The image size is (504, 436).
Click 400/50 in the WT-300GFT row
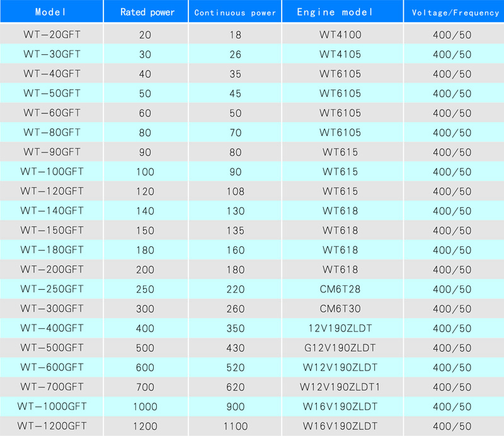pyautogui.click(x=454, y=309)
